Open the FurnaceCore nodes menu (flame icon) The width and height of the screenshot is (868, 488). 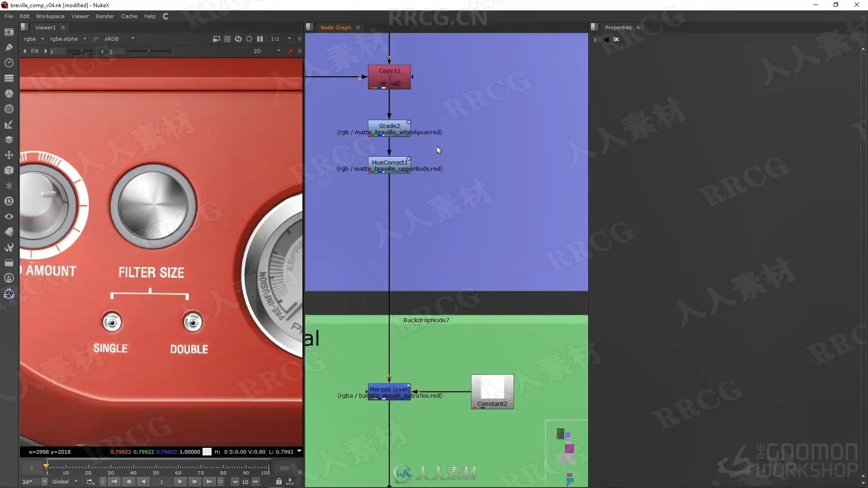pos(9,278)
